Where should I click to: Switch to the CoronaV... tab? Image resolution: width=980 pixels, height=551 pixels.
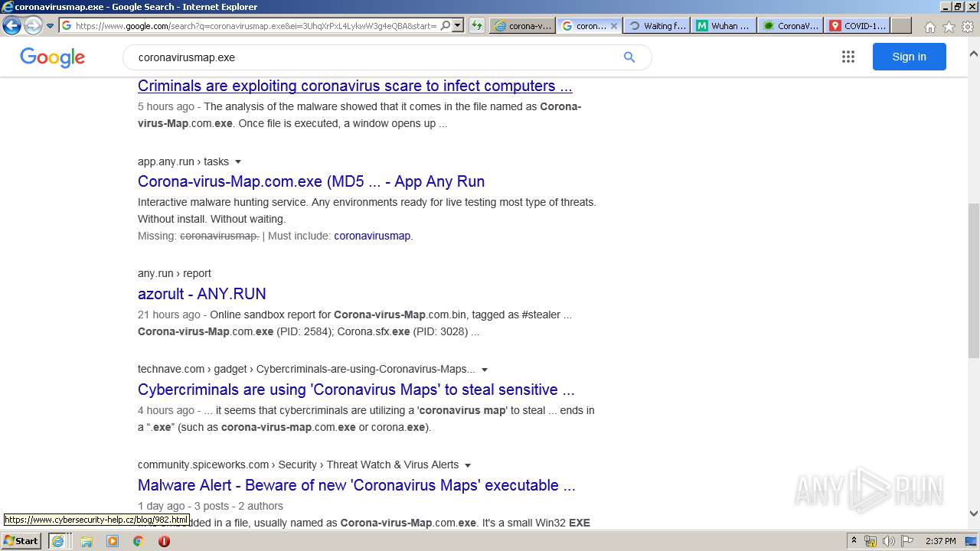[x=791, y=25]
